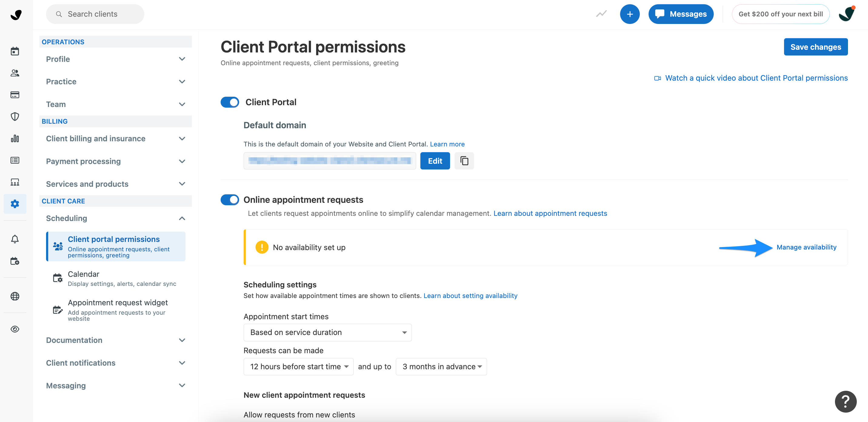Open the analytics bar chart icon
868x422 pixels.
[15, 139]
